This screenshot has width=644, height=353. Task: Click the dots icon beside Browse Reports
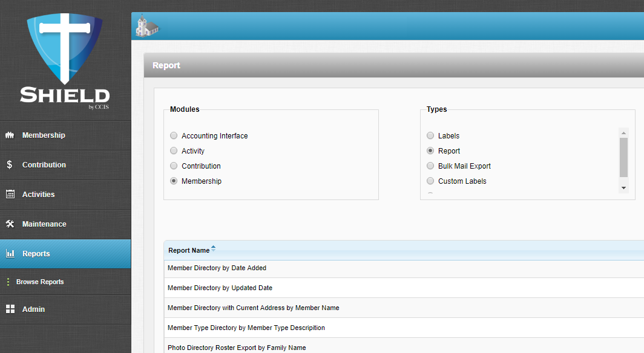click(x=8, y=282)
